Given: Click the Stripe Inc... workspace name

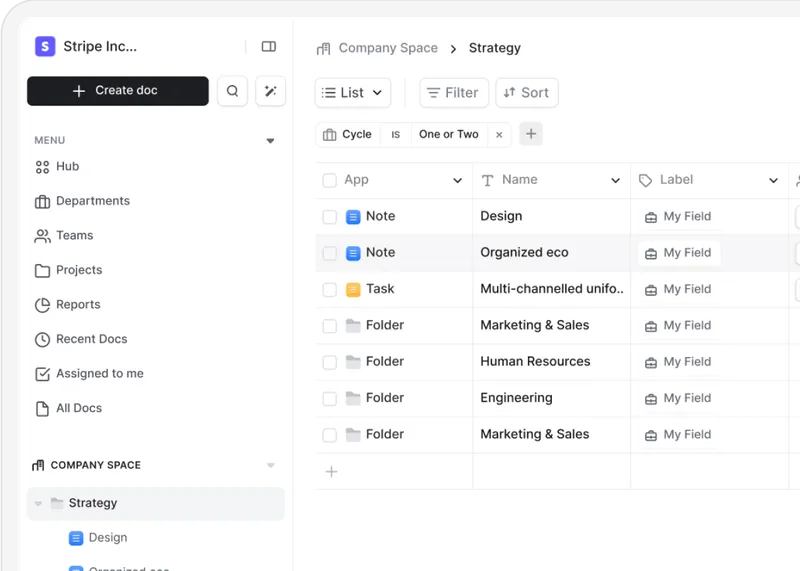Looking at the screenshot, I should click(100, 46).
